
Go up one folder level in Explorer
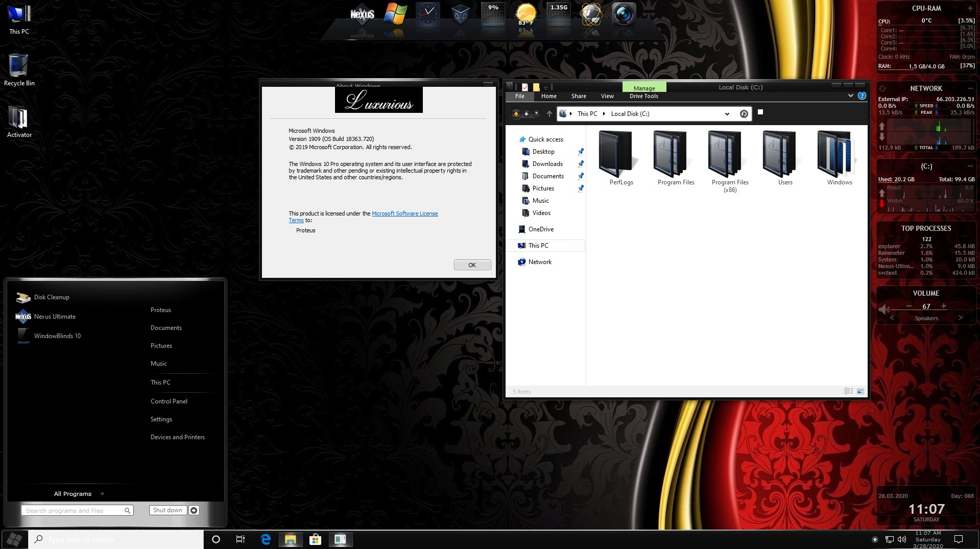(x=549, y=113)
